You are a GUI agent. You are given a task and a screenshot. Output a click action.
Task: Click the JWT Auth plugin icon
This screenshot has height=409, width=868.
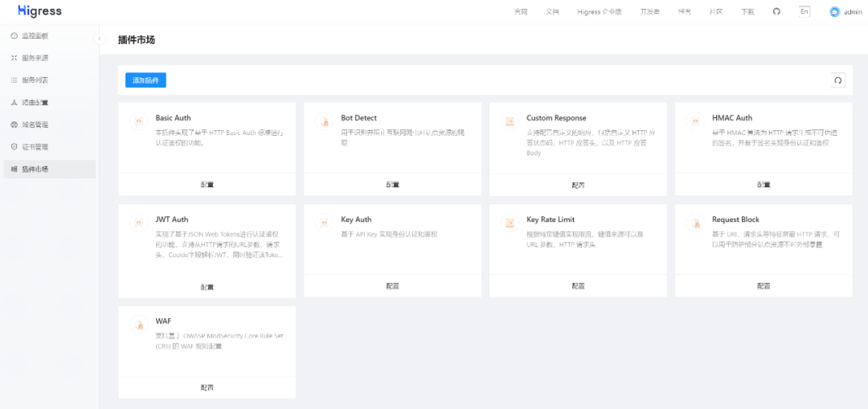(139, 223)
